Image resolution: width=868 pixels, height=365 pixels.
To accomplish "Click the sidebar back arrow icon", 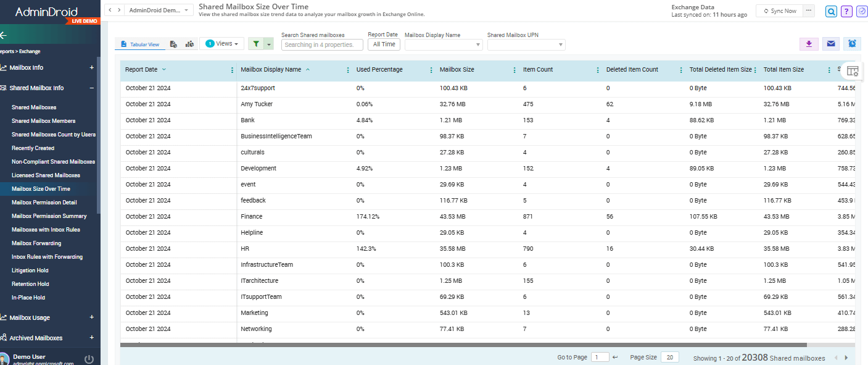I will [x=4, y=36].
